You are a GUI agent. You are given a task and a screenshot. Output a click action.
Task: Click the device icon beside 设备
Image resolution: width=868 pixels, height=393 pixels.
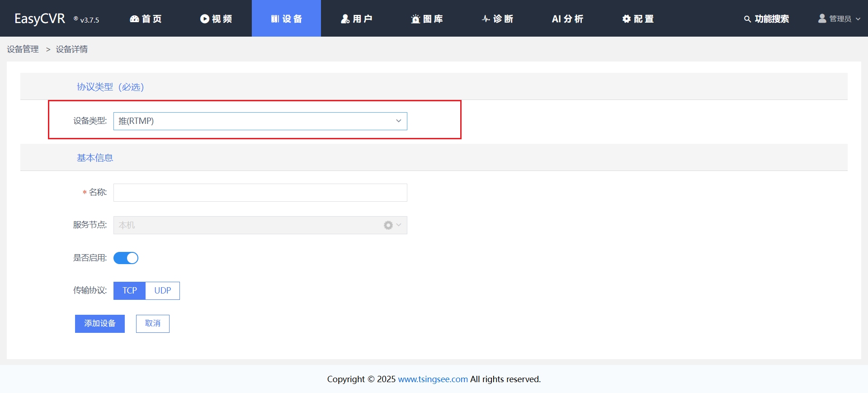click(x=275, y=19)
